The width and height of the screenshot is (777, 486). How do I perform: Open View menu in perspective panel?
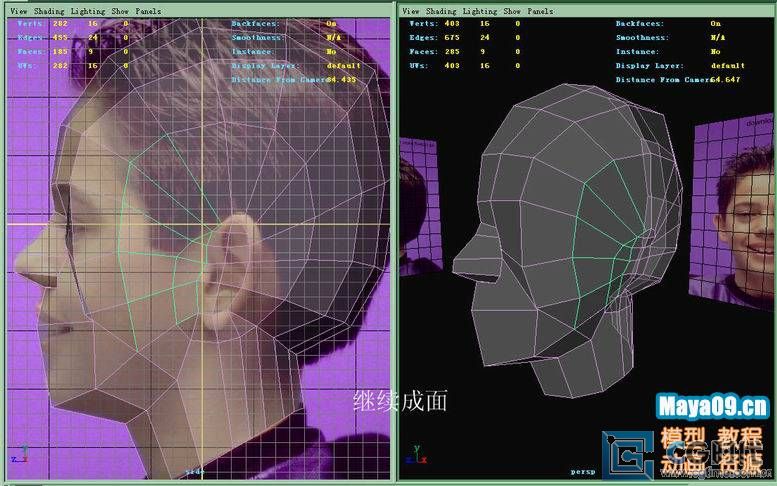[411, 11]
